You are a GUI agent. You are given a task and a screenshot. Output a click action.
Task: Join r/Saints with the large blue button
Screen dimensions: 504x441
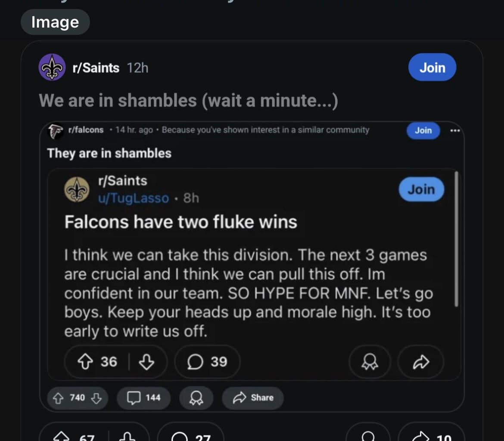click(x=432, y=68)
